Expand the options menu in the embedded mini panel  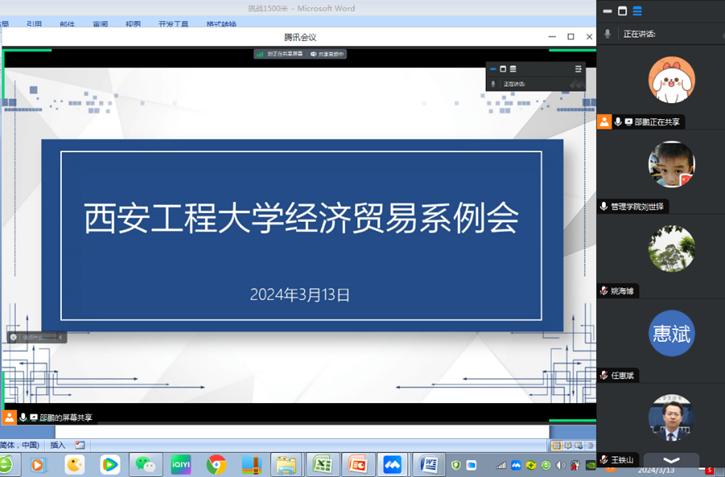point(578,69)
